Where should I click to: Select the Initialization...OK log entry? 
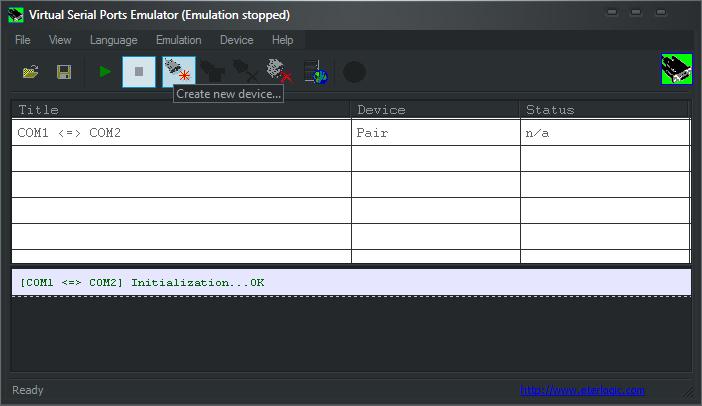pyautogui.click(x=351, y=282)
